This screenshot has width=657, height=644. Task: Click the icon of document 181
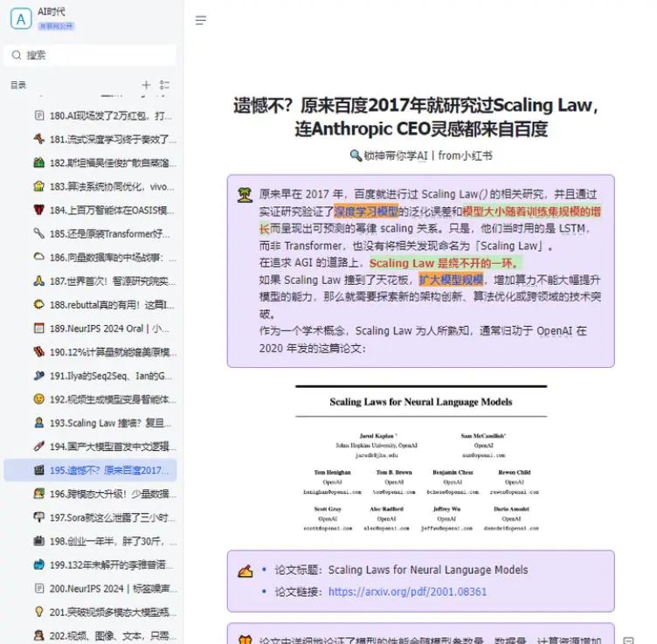pyautogui.click(x=39, y=139)
